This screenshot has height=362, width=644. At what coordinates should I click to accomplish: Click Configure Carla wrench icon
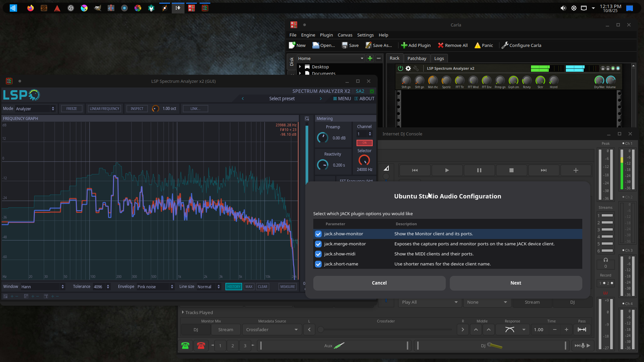(505, 45)
